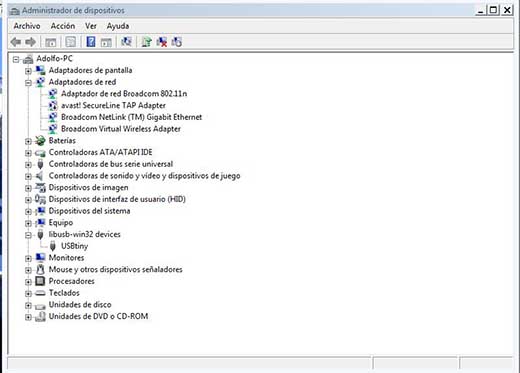Open the Ayuda menu
520x373 pixels.
click(x=118, y=26)
